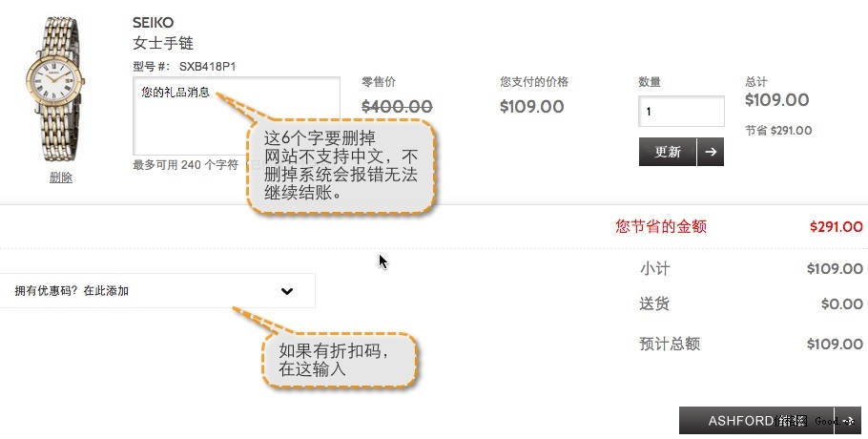This screenshot has height=439, width=868.
Task: Click the 删除 link under the watch
Action: (x=61, y=178)
